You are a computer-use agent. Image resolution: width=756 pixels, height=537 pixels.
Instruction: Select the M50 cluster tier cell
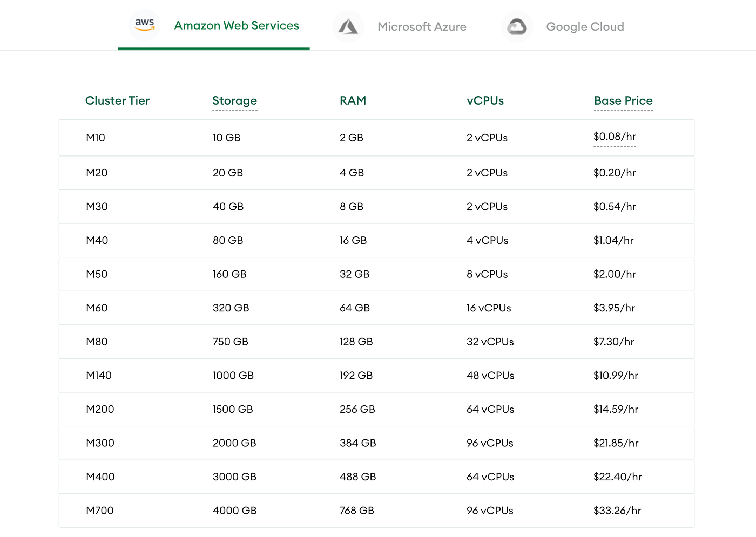click(97, 274)
